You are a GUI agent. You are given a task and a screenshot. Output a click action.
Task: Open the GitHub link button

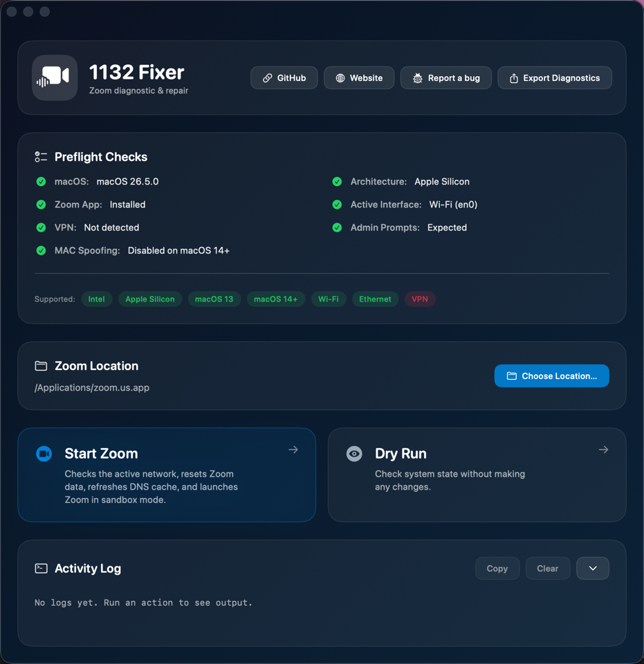(x=284, y=78)
